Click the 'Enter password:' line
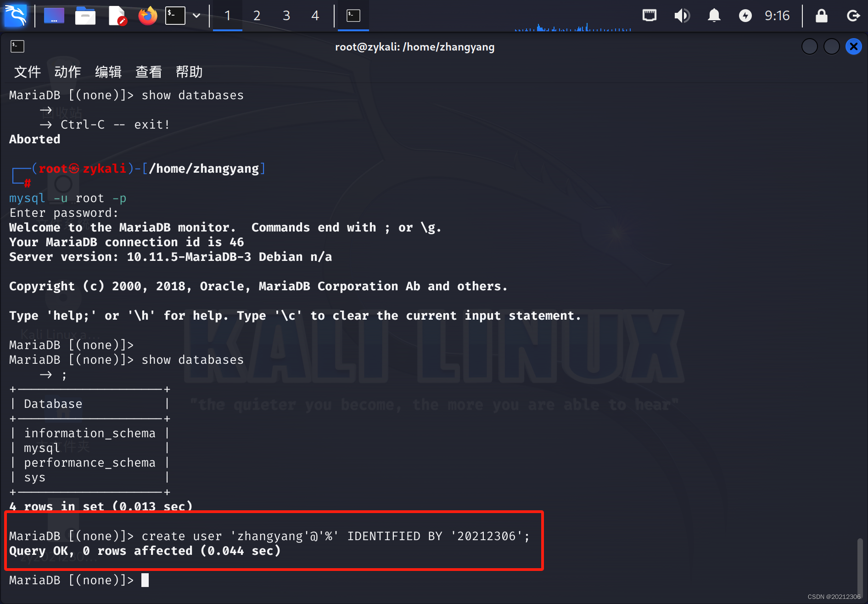 tap(64, 213)
